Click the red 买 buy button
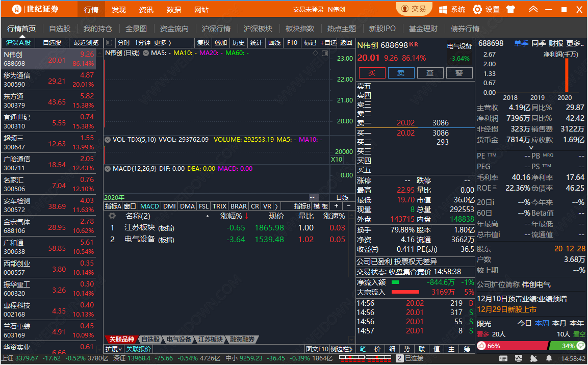 [x=372, y=73]
